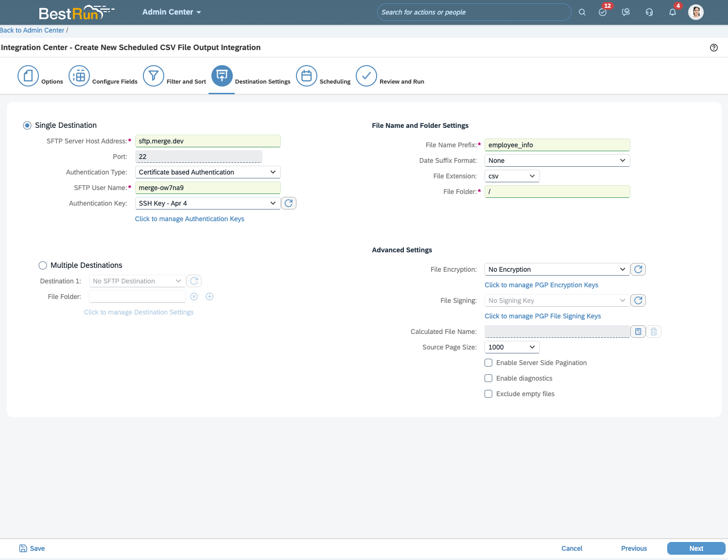Click the search magnifier icon

[x=582, y=12]
